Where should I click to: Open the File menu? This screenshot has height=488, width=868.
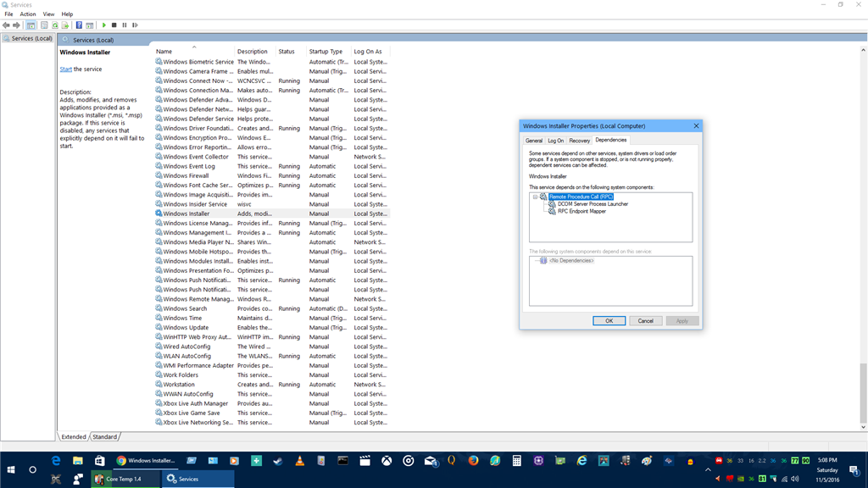(x=8, y=14)
